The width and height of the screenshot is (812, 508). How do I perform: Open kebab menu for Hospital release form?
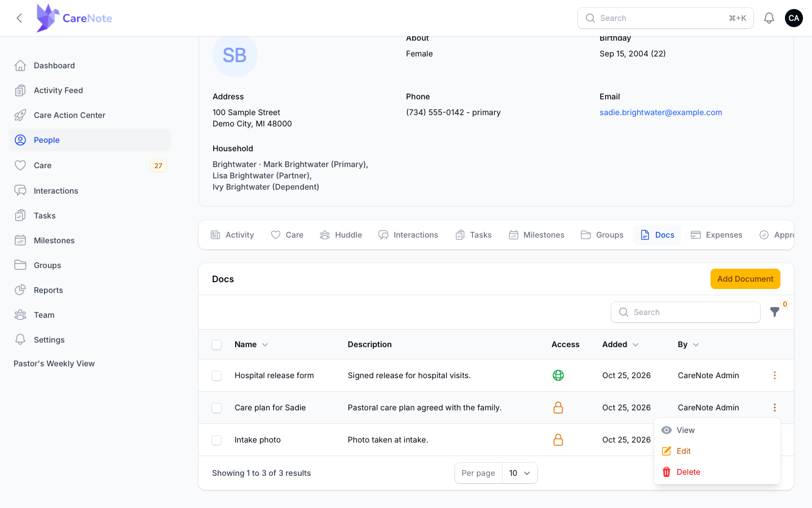[x=775, y=375]
